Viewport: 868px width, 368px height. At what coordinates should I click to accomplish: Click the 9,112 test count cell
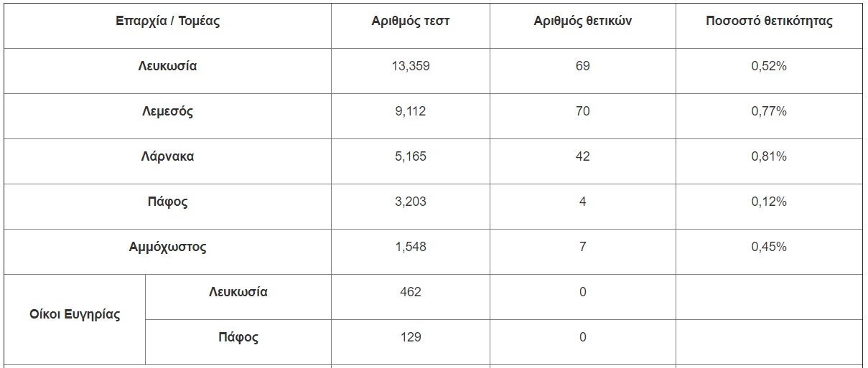pos(410,111)
